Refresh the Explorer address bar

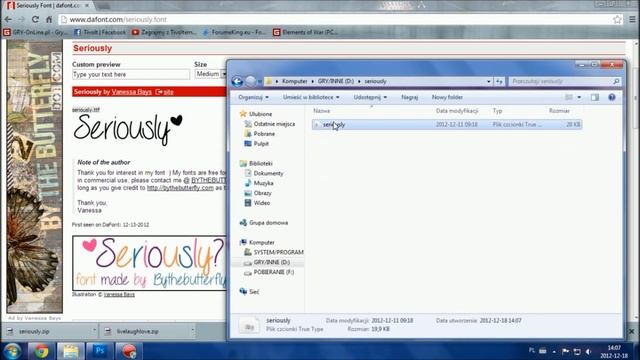click(x=499, y=81)
